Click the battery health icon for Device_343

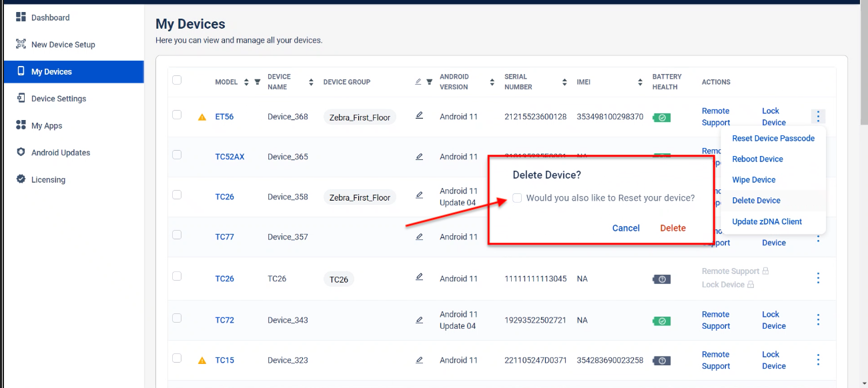(x=661, y=321)
